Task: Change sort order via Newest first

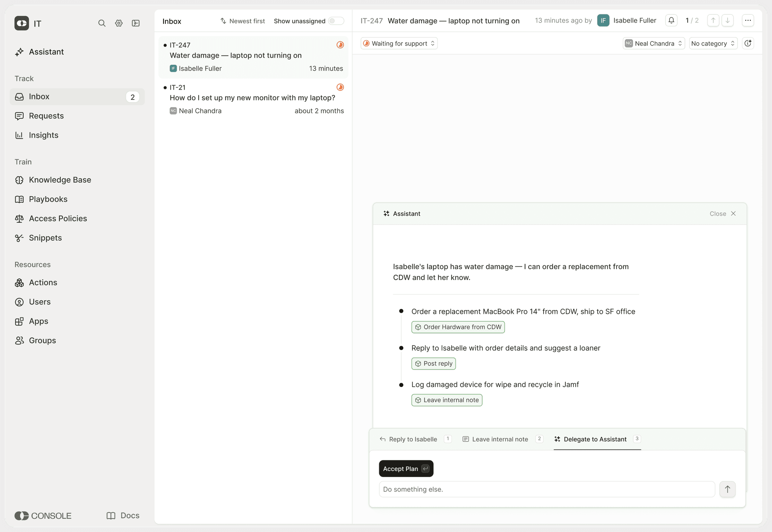Action: pyautogui.click(x=243, y=21)
